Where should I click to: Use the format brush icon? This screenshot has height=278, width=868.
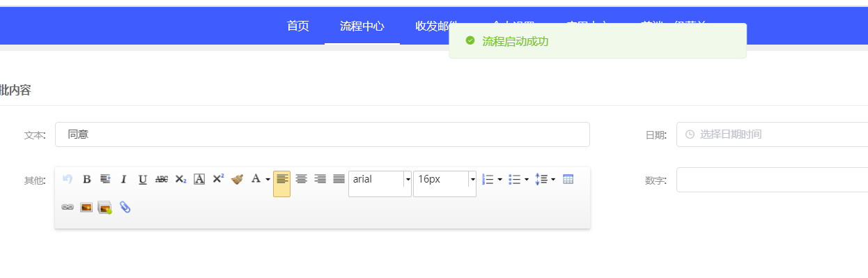click(237, 179)
